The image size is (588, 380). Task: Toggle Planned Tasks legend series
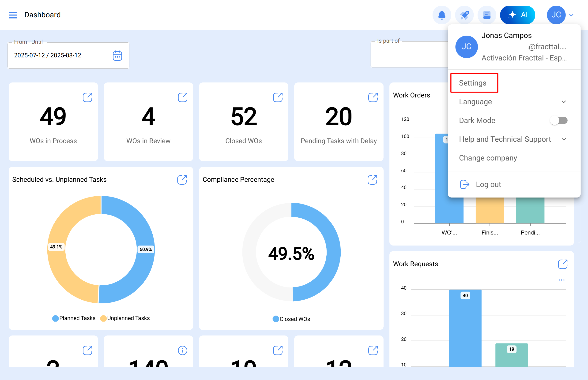point(74,318)
